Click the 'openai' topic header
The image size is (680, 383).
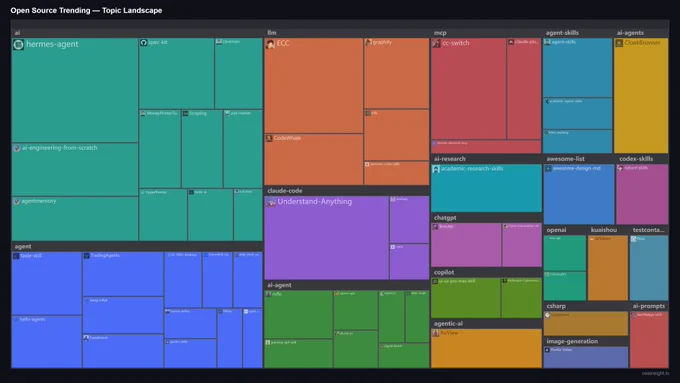[556, 230]
